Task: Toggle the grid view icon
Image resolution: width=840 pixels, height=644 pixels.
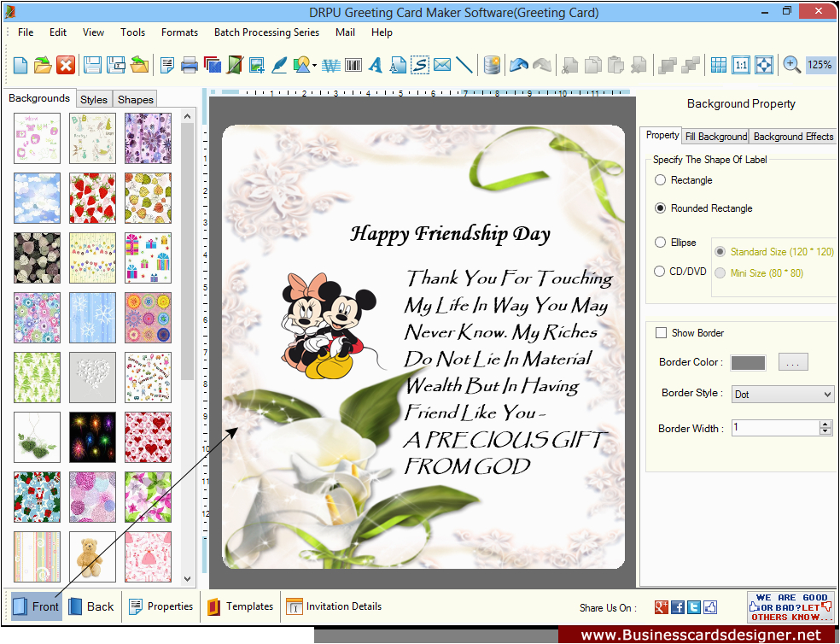Action: coord(719,65)
